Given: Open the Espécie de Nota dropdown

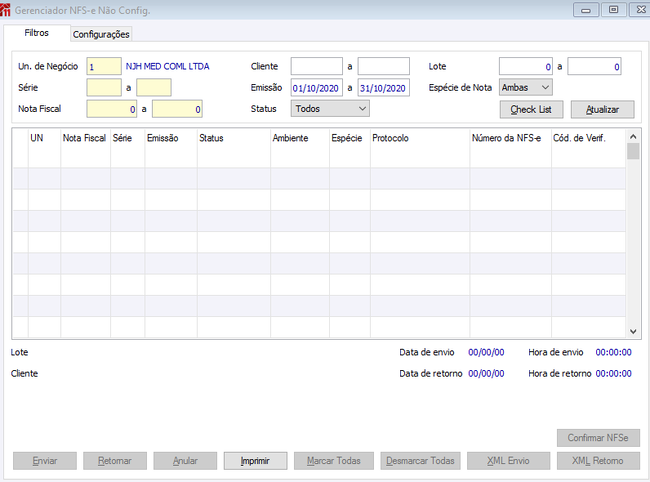Looking at the screenshot, I should [x=526, y=87].
